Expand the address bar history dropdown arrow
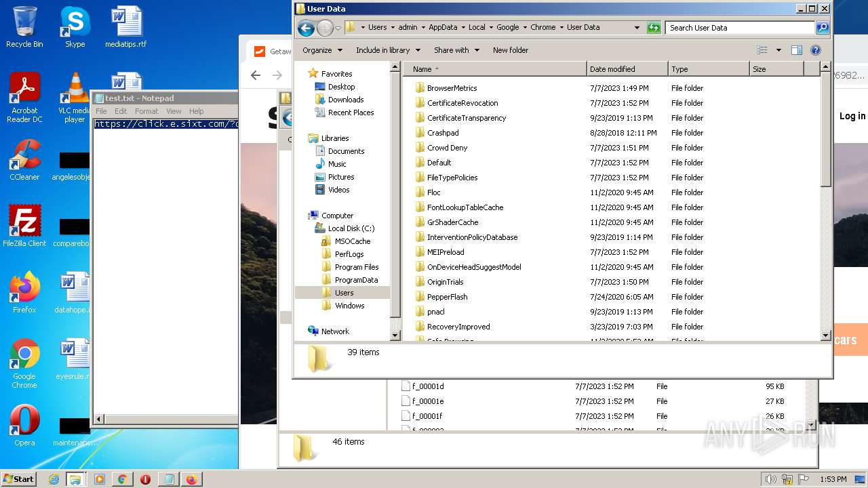 (x=637, y=28)
